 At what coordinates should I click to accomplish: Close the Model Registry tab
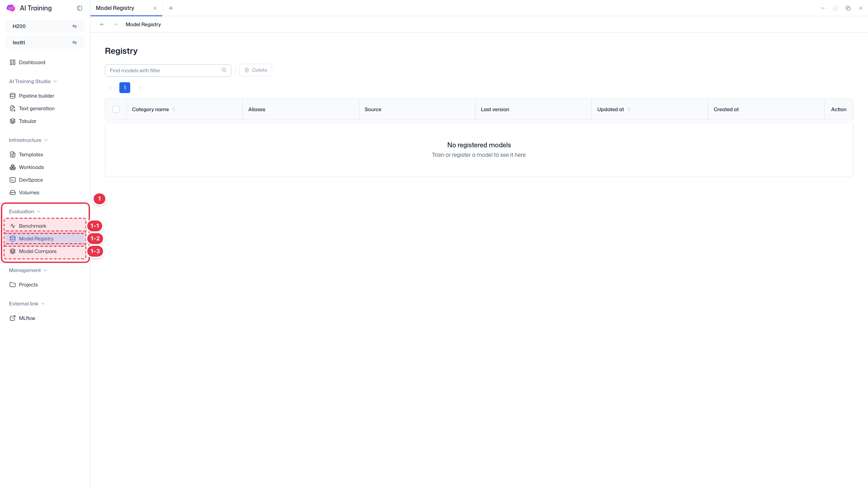(x=155, y=8)
